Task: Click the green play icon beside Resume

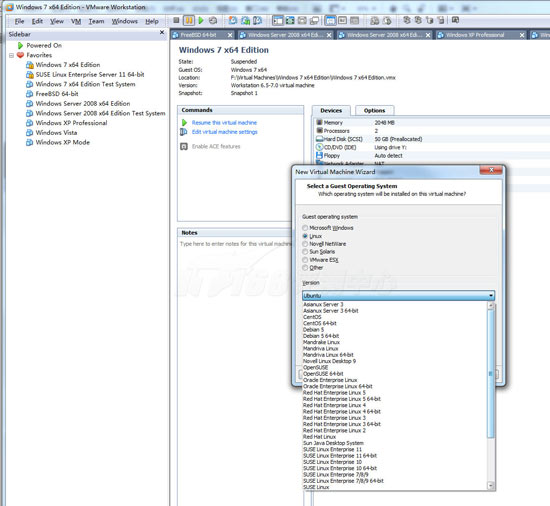Action: pyautogui.click(x=185, y=122)
